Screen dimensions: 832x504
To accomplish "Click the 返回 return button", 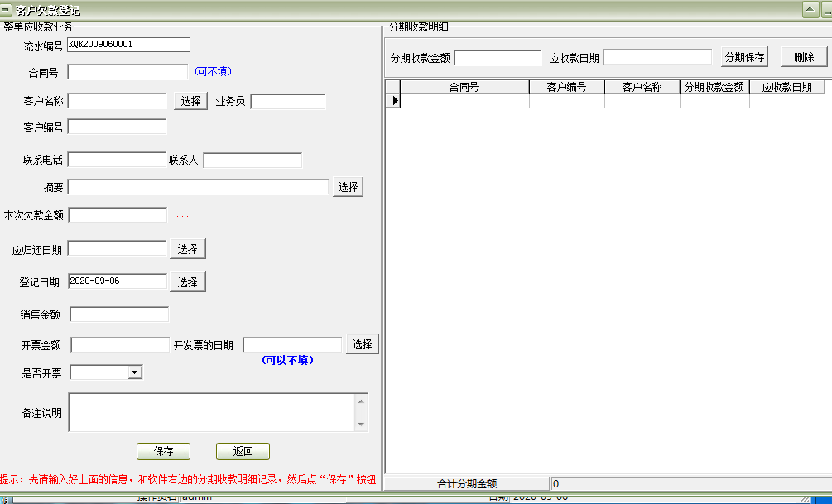I will click(x=243, y=452).
